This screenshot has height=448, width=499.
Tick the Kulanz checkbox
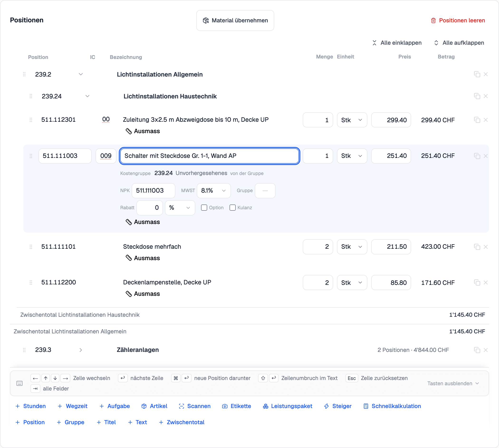[x=232, y=208]
